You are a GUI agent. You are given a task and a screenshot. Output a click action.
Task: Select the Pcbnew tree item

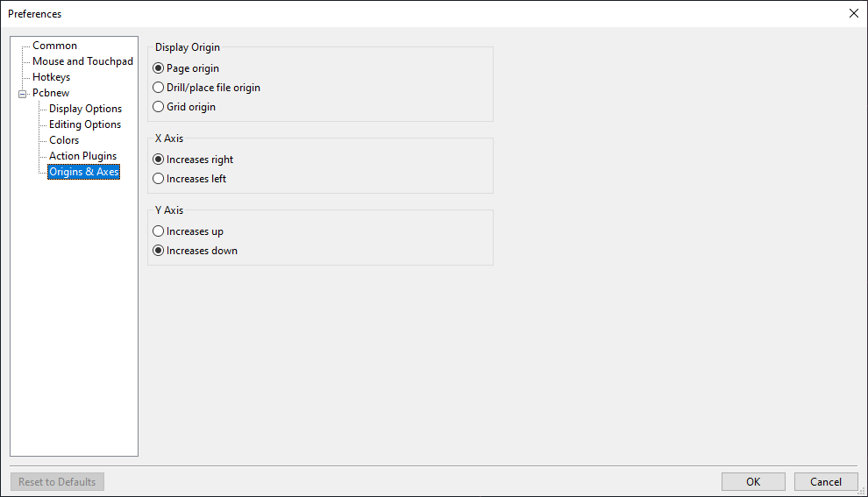tap(51, 93)
